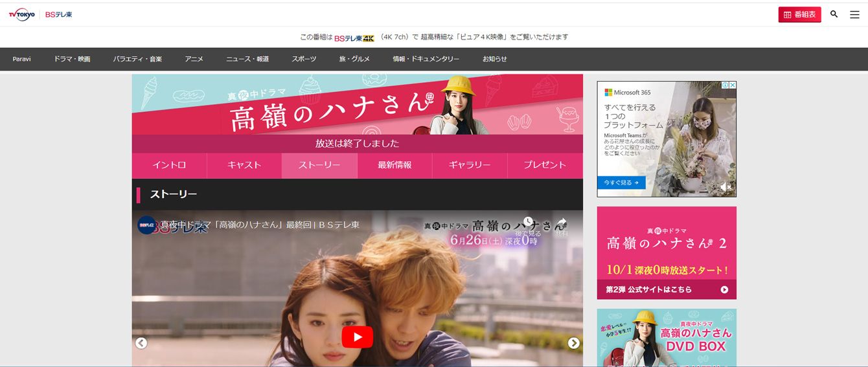Click the DVD BOX banner thumbnail
The width and height of the screenshot is (868, 367).
coord(667,338)
